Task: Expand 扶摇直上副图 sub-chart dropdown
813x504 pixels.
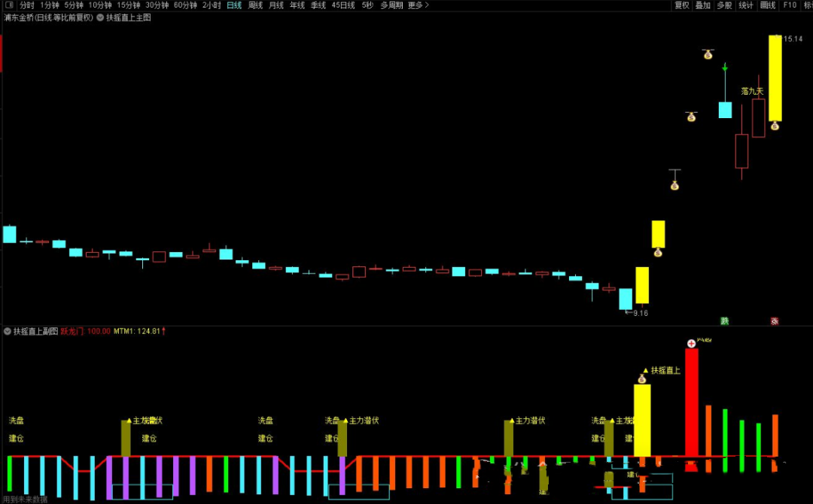Action: pyautogui.click(x=8, y=331)
